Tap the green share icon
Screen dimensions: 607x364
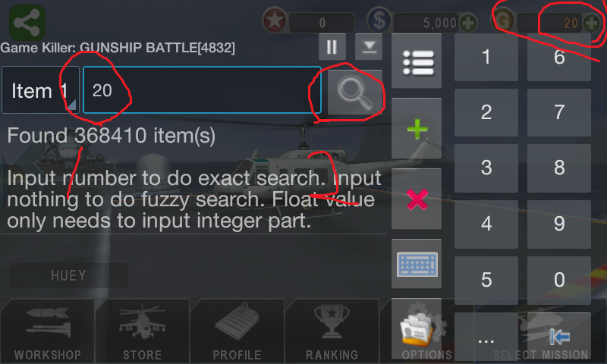(x=27, y=23)
